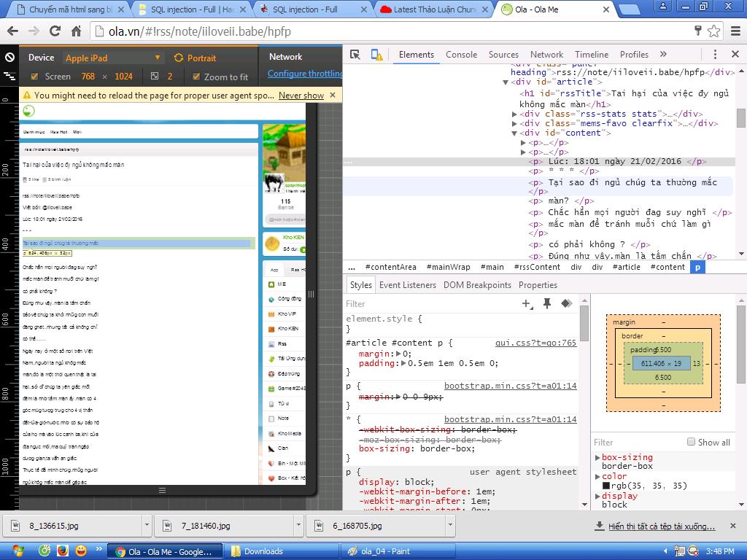Click the reset device overrides icon
Viewport: 747px width, 560px height.
9,58
